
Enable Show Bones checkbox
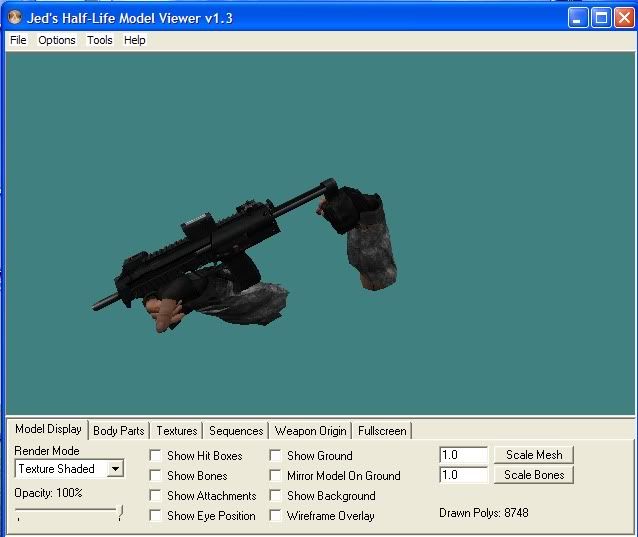pos(155,475)
